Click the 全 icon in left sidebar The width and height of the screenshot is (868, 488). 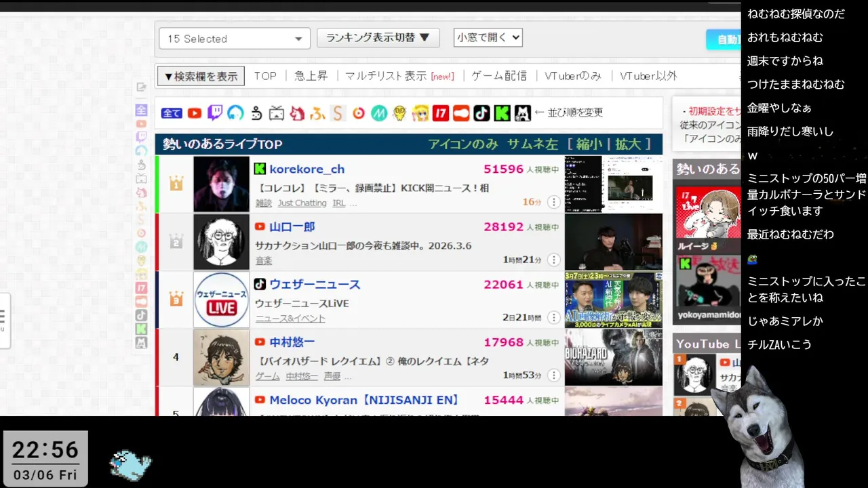point(141,110)
